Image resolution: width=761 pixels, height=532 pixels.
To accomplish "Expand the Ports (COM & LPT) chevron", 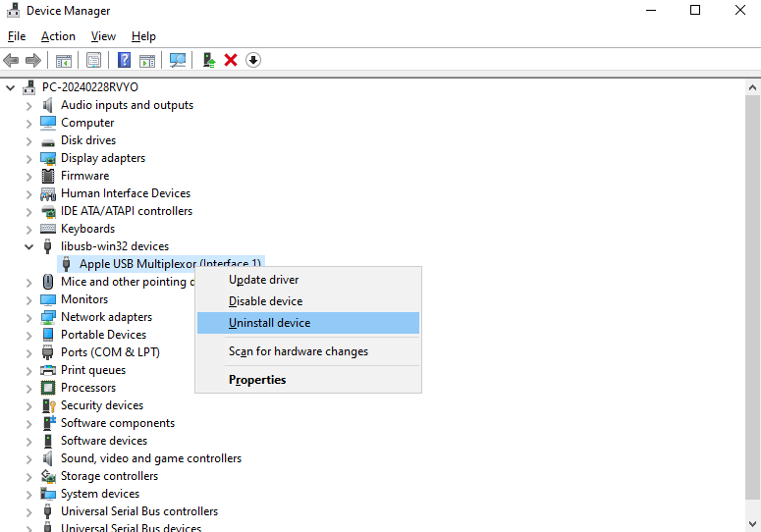I will [x=29, y=353].
